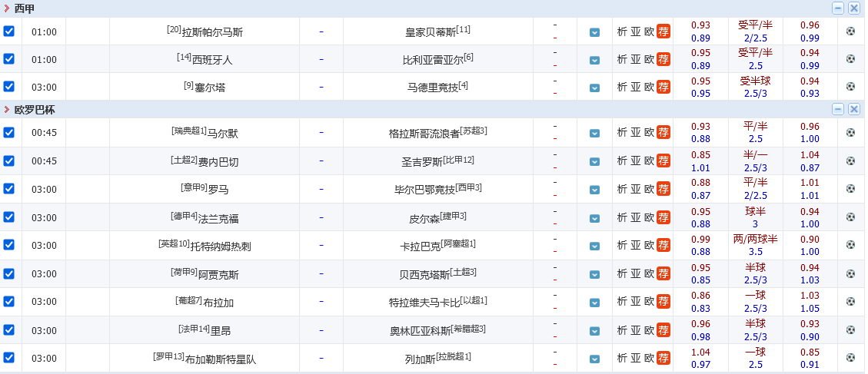Click the soccer ball icon in the 马尔默 row
868x374 pixels.
pyautogui.click(x=850, y=132)
